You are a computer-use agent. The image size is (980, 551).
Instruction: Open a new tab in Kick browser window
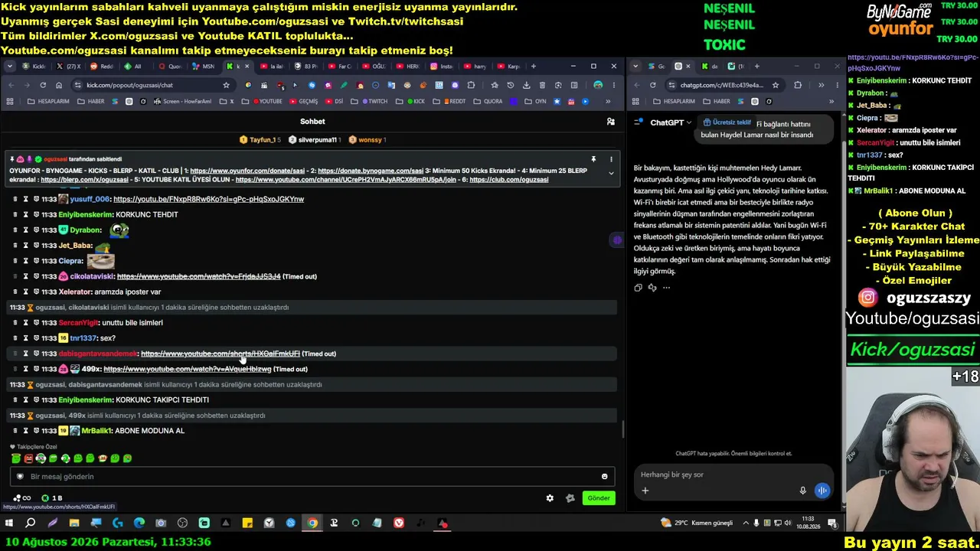pyautogui.click(x=534, y=67)
